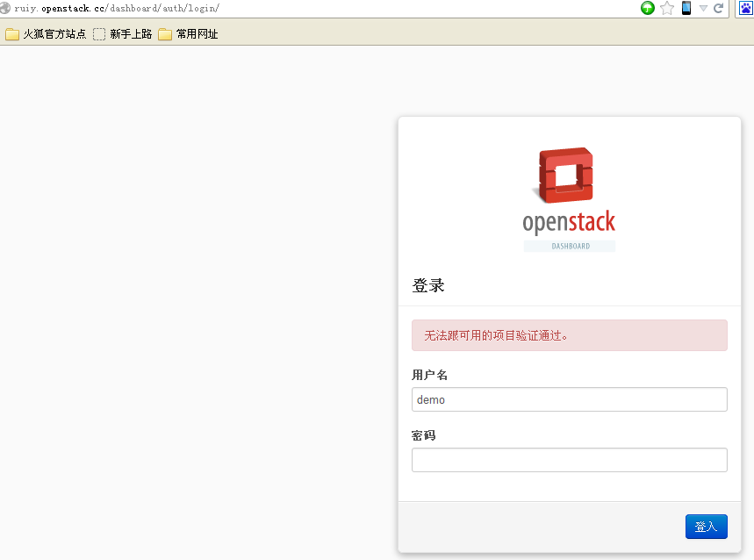
Task: Click the 用户名 label
Action: (429, 375)
